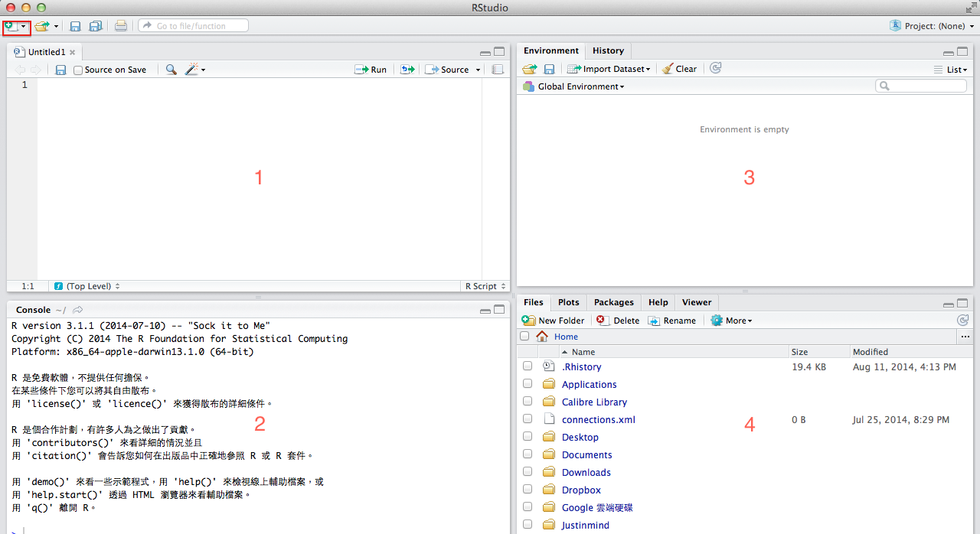This screenshot has width=980, height=534.
Task: Click the Save All documents icon
Action: (x=96, y=26)
